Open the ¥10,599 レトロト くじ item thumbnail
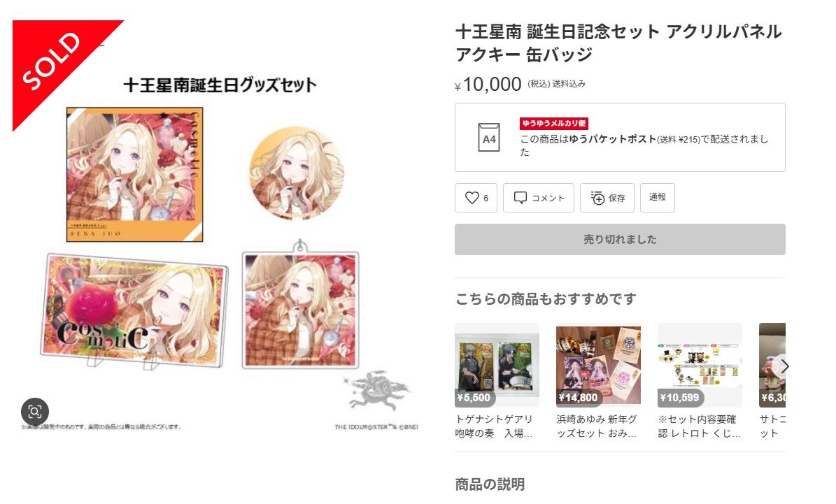The height and width of the screenshot is (504, 836). pos(700,365)
